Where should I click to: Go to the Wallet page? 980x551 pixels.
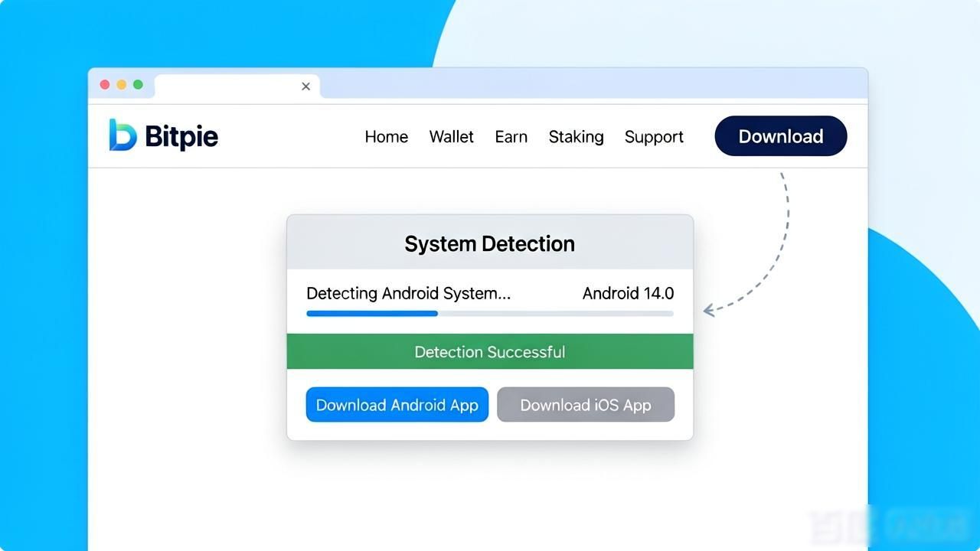[452, 137]
